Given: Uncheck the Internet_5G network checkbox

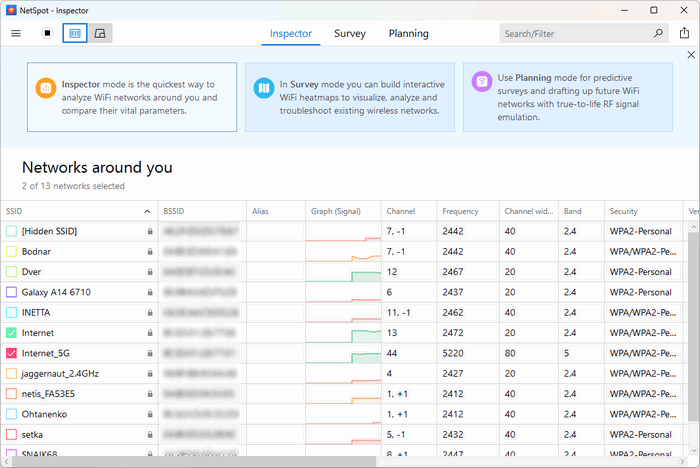Looking at the screenshot, I should point(11,353).
